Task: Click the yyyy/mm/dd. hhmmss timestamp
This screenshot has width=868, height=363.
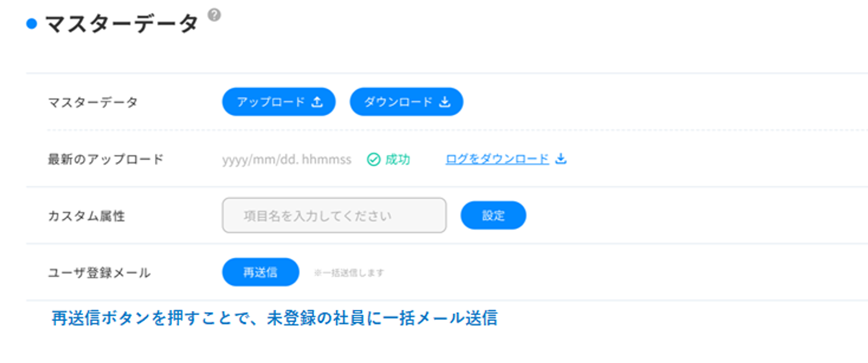Action: click(287, 160)
